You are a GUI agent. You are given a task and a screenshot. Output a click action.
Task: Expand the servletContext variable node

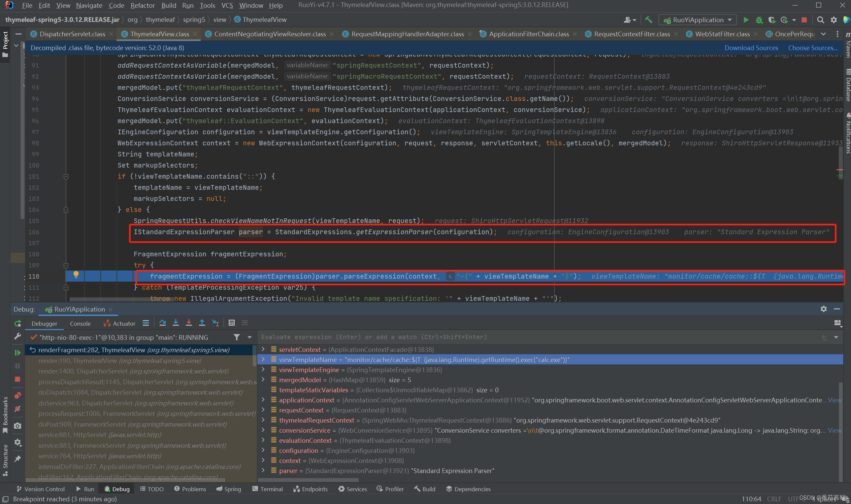tap(263, 349)
